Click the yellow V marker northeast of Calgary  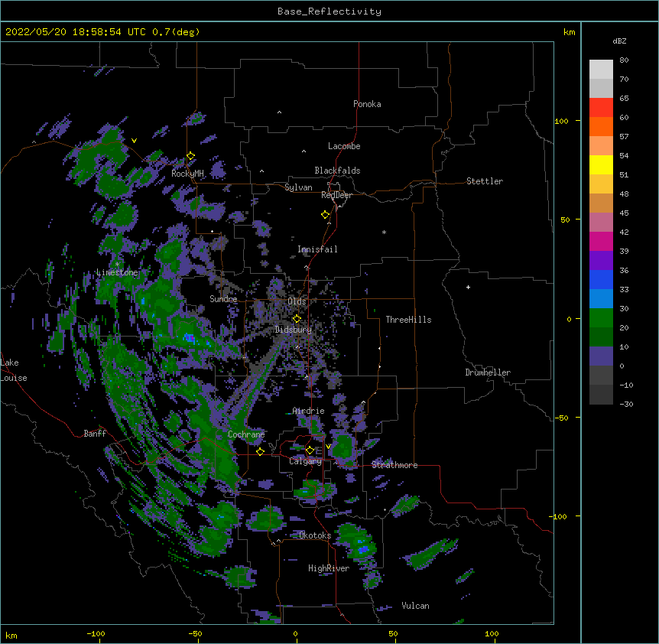(328, 447)
